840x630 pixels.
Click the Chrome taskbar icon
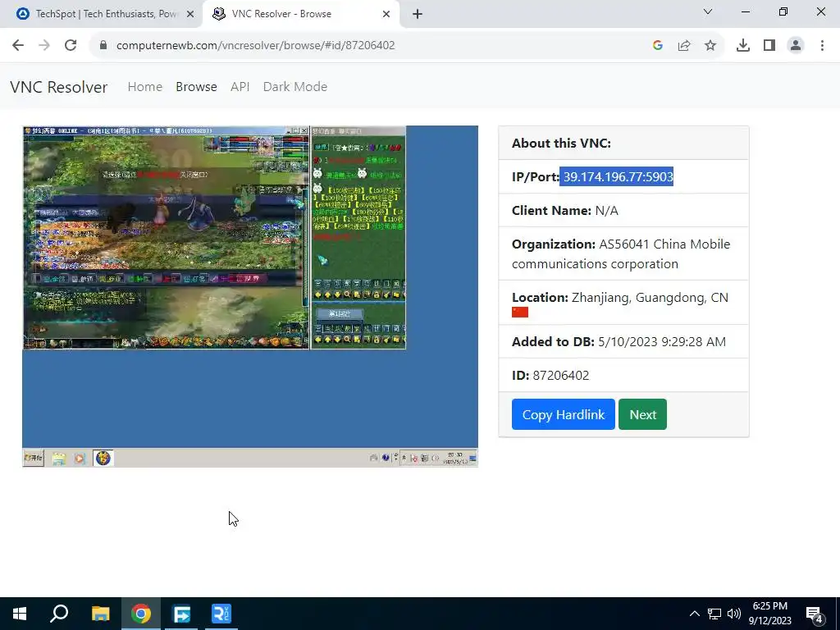coord(141,614)
